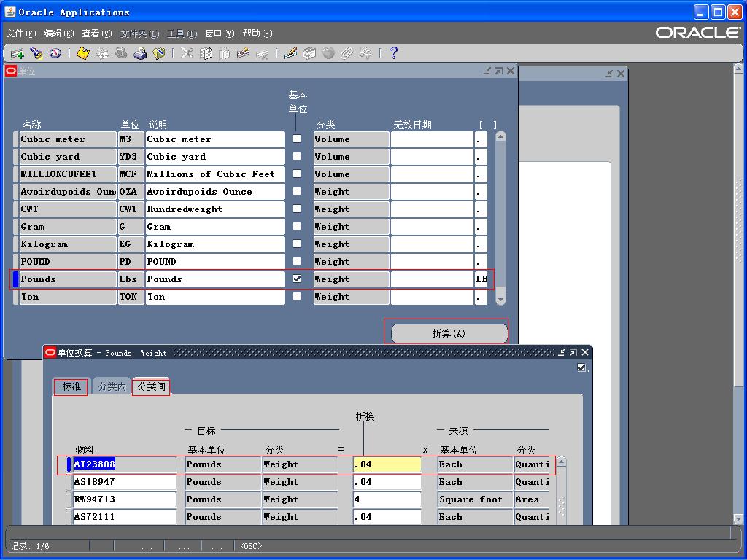Open the Navigator compass icon
The image size is (747, 560).
[55, 52]
